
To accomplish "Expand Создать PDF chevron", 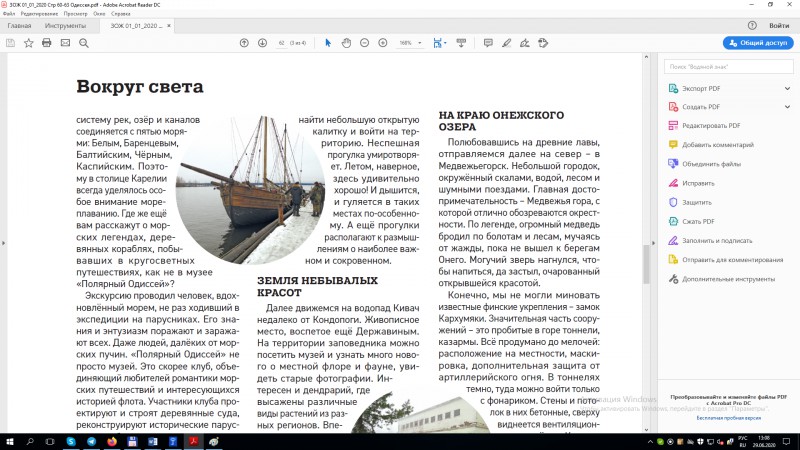I will pos(787,107).
